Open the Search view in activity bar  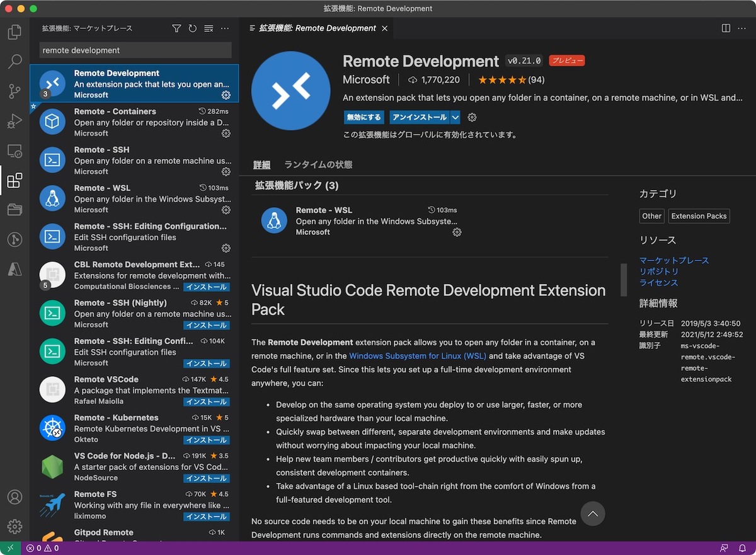pyautogui.click(x=14, y=62)
